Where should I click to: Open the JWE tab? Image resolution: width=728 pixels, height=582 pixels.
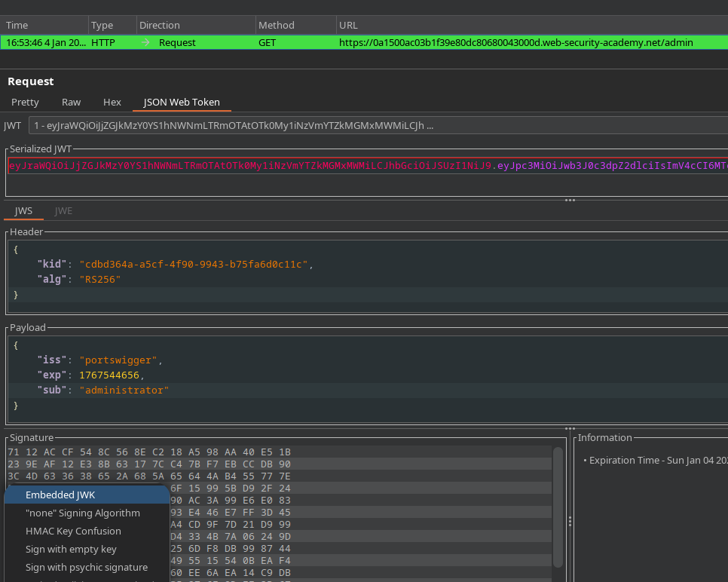point(63,211)
